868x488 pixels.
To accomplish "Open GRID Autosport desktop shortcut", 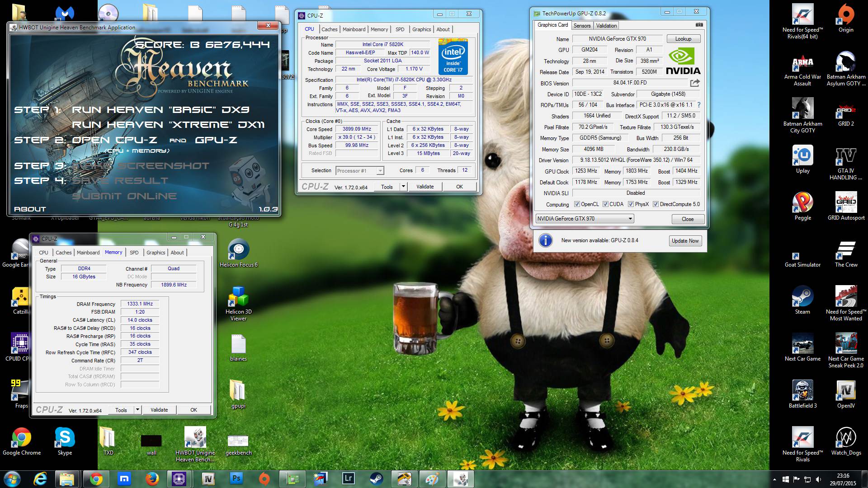I will click(x=846, y=206).
